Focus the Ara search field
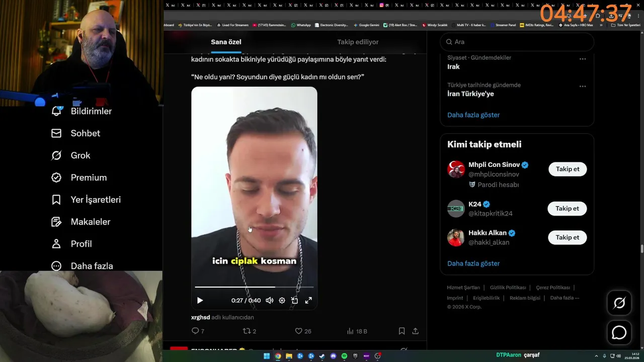Image resolution: width=644 pixels, height=362 pixels. (517, 42)
